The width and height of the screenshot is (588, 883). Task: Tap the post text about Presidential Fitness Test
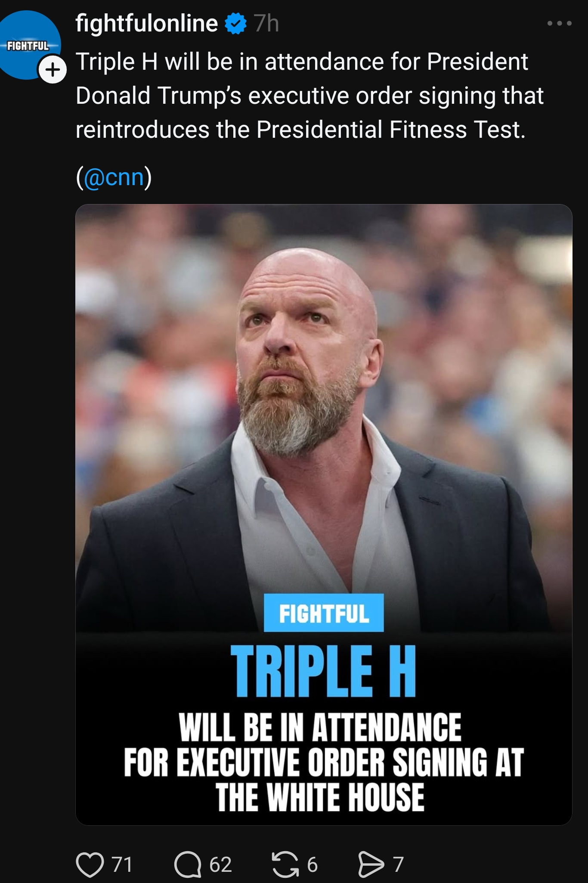pyautogui.click(x=310, y=96)
